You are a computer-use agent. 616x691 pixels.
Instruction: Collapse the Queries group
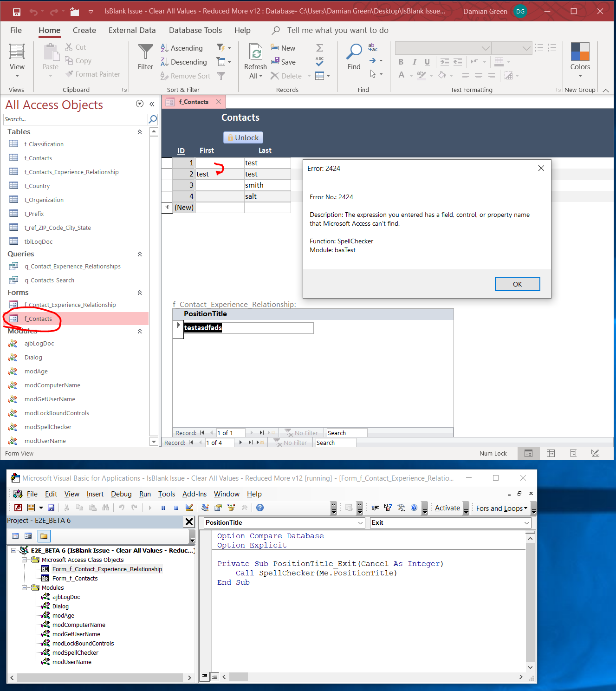coord(140,254)
